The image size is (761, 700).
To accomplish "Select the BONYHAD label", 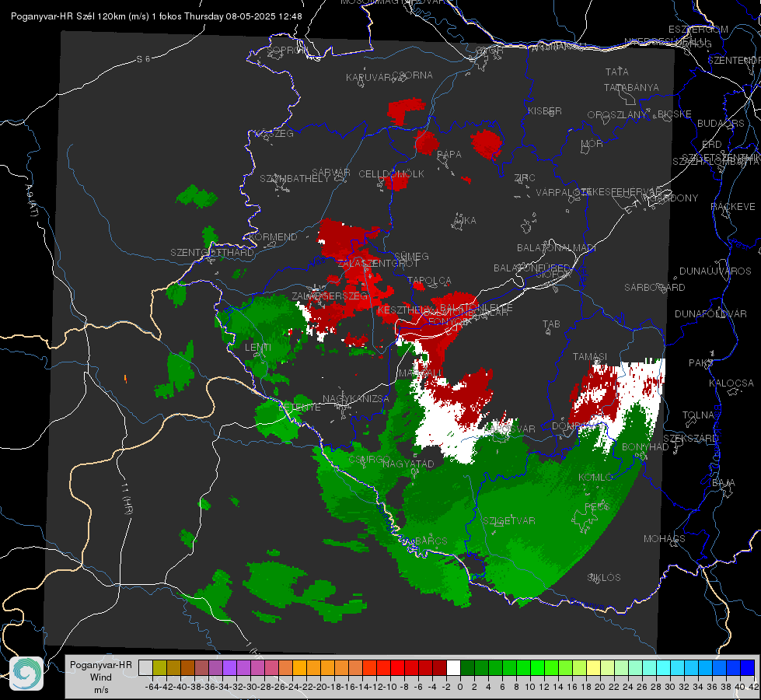I will [x=645, y=447].
